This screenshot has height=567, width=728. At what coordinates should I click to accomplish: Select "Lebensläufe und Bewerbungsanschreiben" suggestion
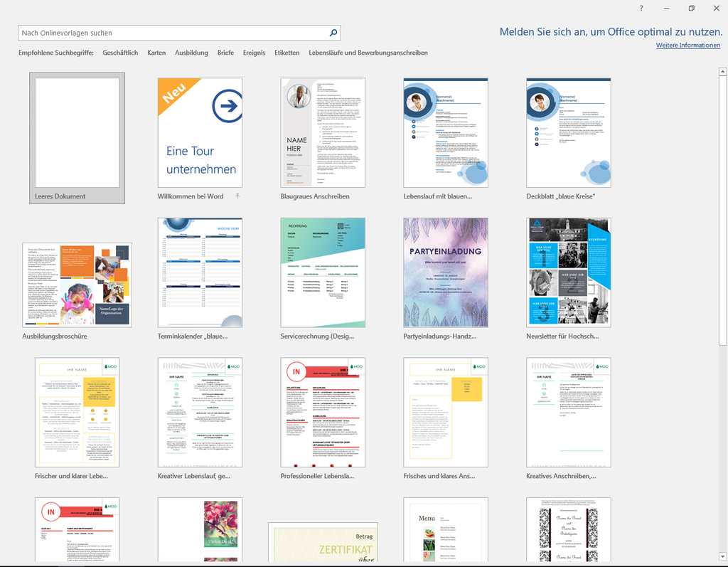tap(368, 53)
